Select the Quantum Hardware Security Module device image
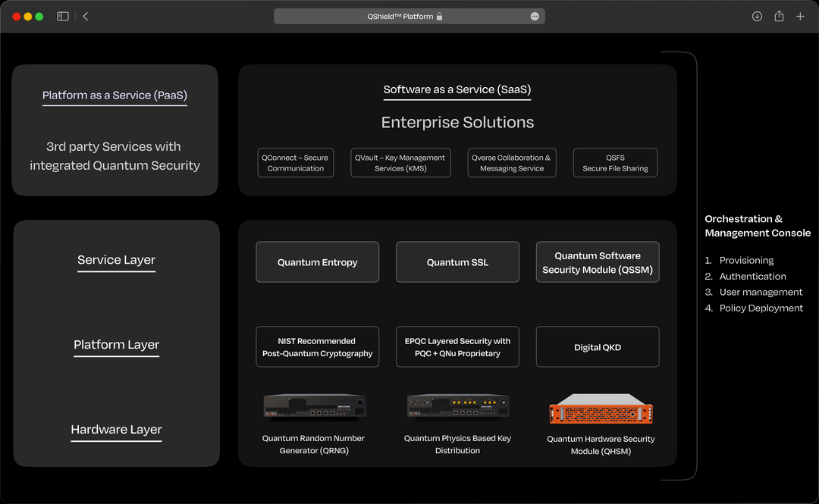The image size is (819, 504). pyautogui.click(x=601, y=408)
